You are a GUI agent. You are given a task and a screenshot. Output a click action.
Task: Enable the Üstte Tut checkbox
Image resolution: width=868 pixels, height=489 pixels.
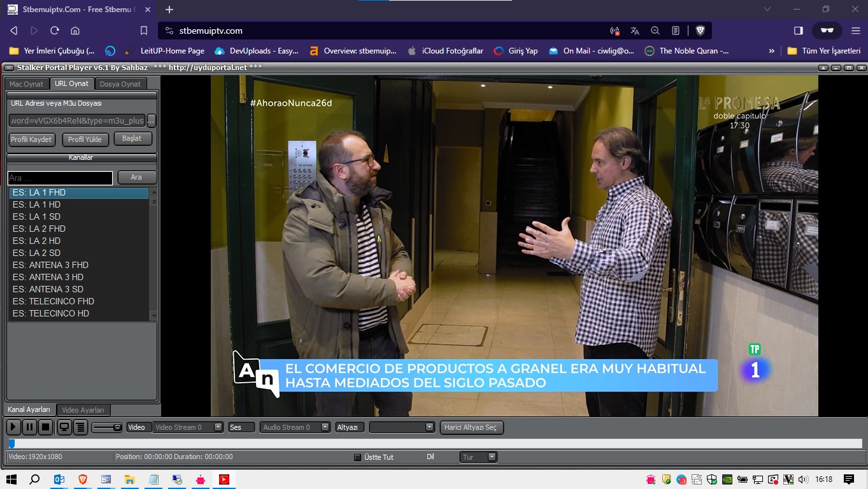(357, 457)
